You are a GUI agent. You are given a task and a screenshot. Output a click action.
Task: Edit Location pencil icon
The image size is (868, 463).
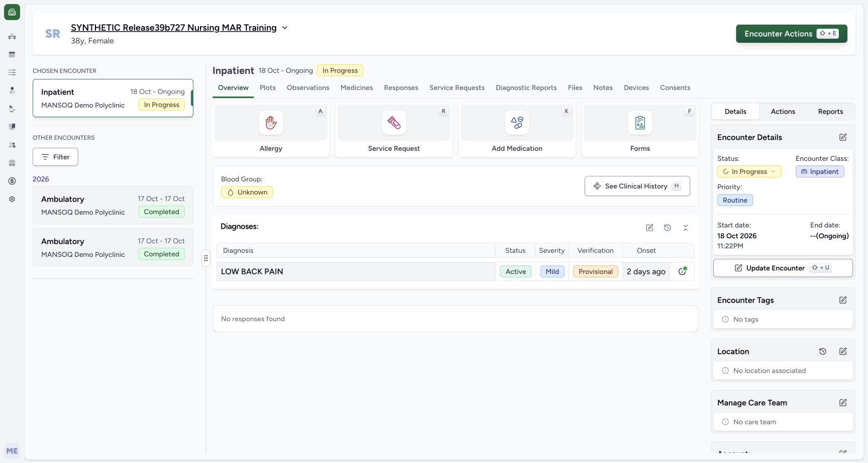843,351
